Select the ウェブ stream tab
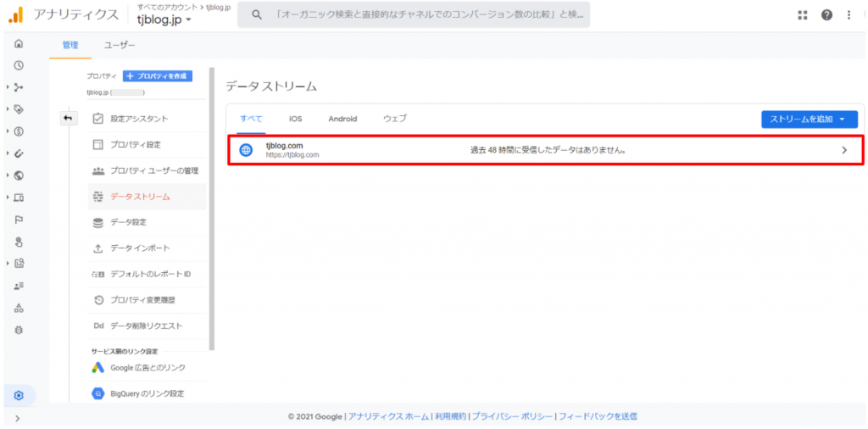Image resolution: width=868 pixels, height=429 pixels. point(395,119)
